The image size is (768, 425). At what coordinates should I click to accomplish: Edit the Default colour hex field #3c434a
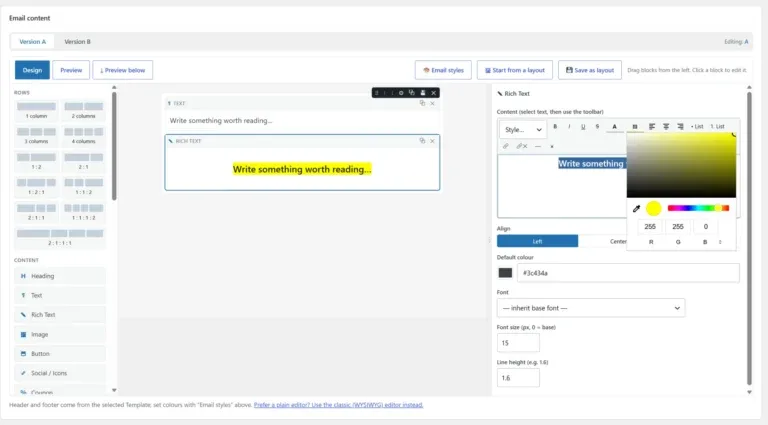628,273
